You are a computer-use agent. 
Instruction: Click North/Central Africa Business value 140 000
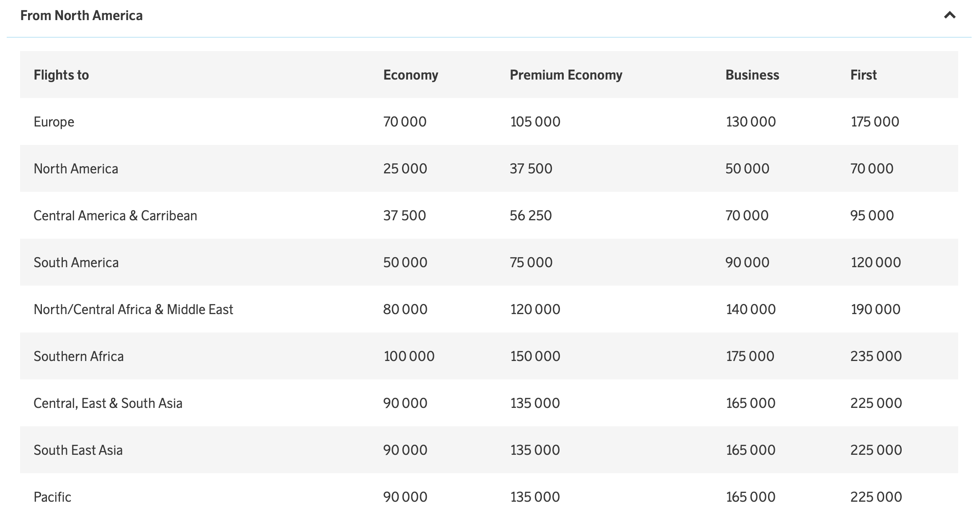coord(750,309)
